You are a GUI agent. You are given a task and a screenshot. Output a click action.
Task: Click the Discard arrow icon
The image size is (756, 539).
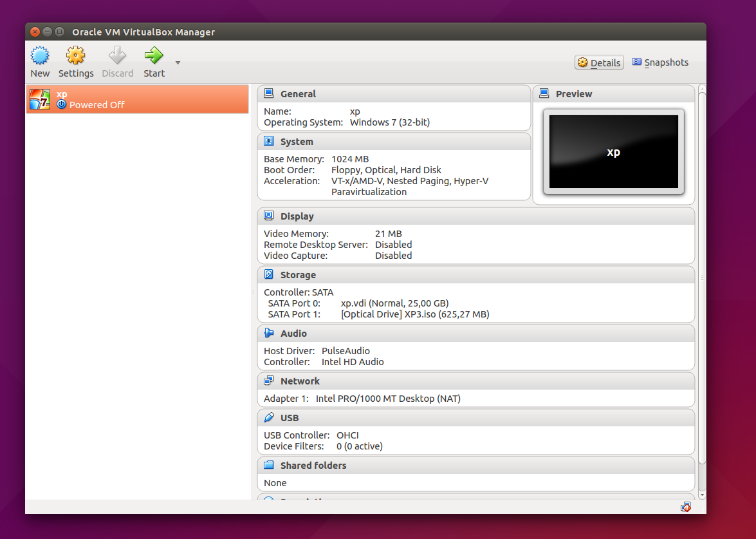point(117,55)
